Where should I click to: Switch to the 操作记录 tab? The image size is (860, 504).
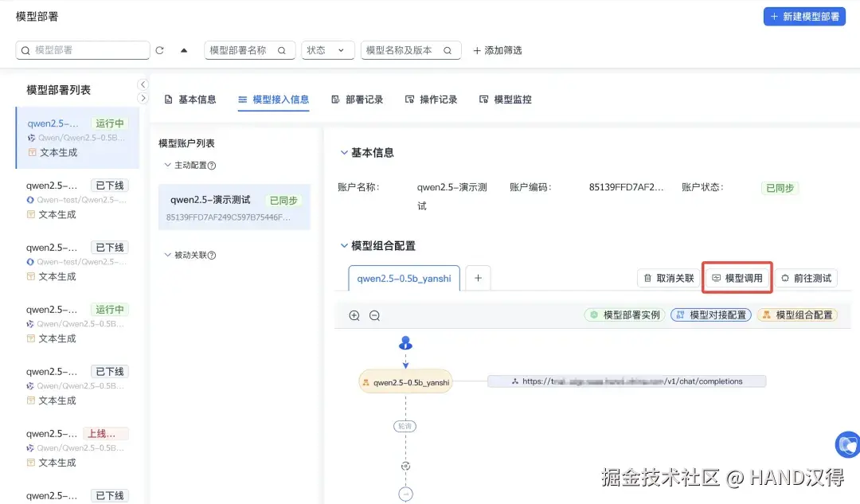point(431,100)
